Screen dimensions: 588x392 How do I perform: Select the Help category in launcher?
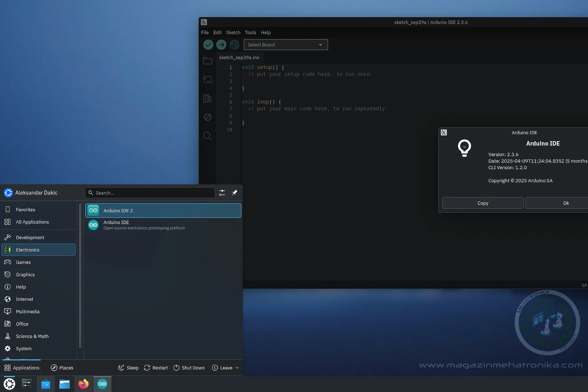pyautogui.click(x=39, y=287)
